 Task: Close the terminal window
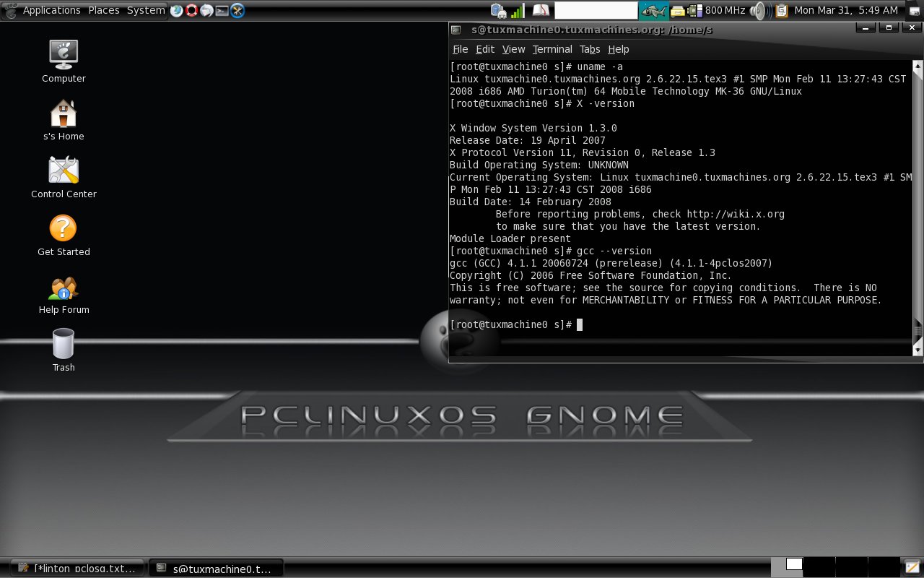[913, 27]
